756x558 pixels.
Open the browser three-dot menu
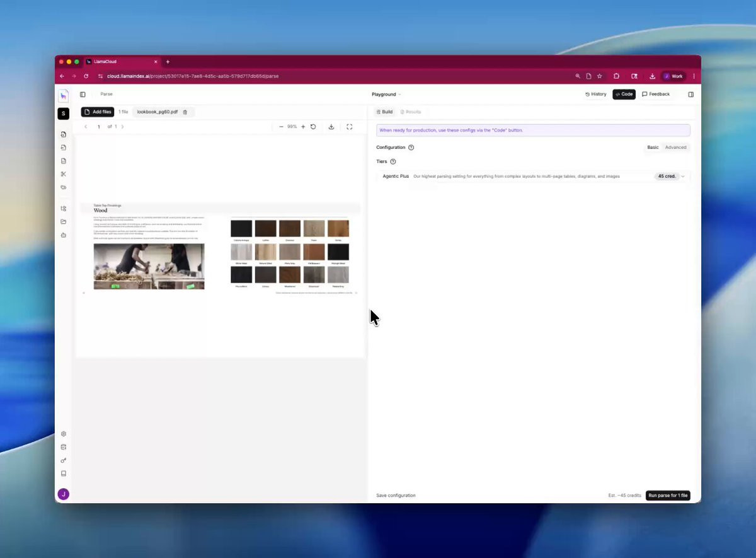[694, 76]
